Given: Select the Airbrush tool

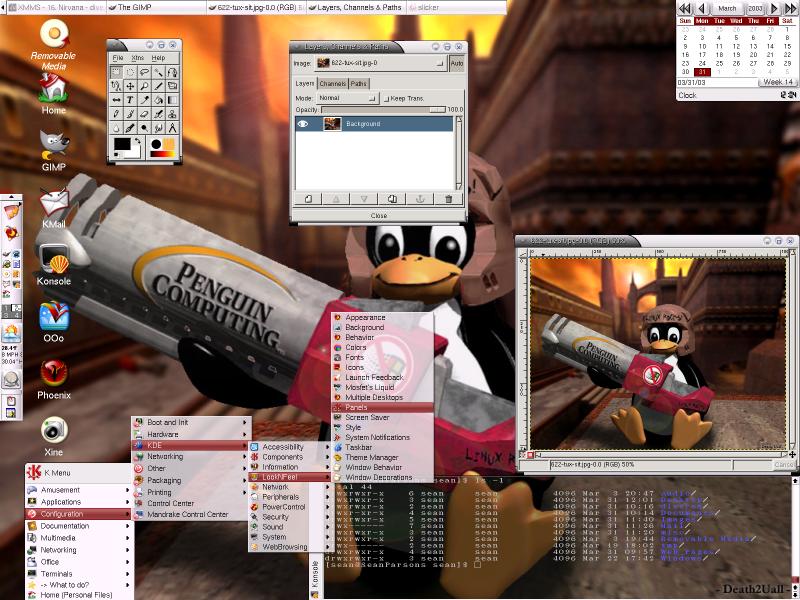Looking at the screenshot, I should coord(159,114).
